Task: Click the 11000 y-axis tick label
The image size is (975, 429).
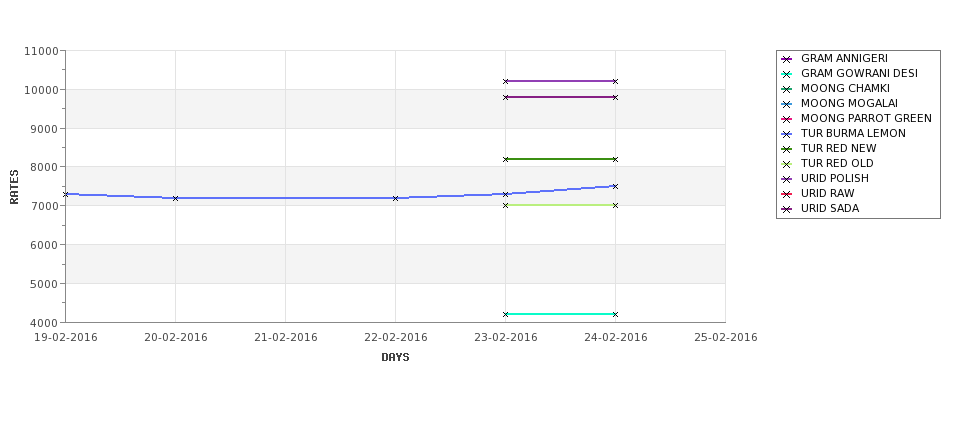Action: pyautogui.click(x=42, y=51)
